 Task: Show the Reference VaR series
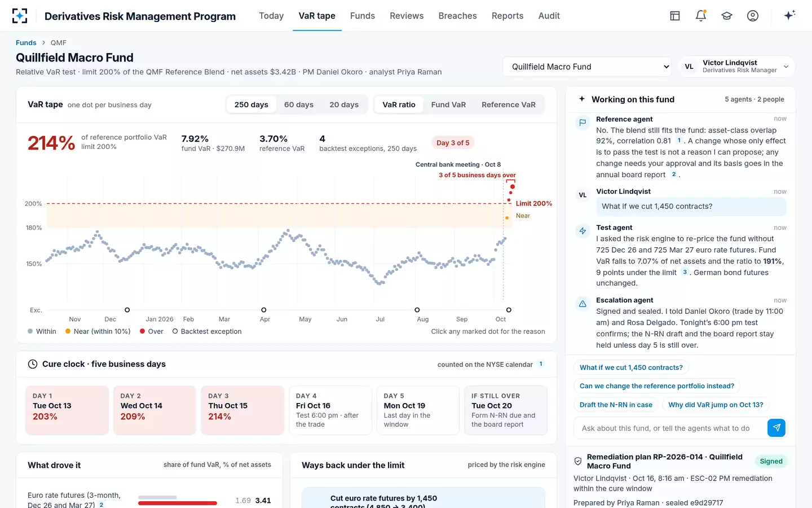(509, 104)
